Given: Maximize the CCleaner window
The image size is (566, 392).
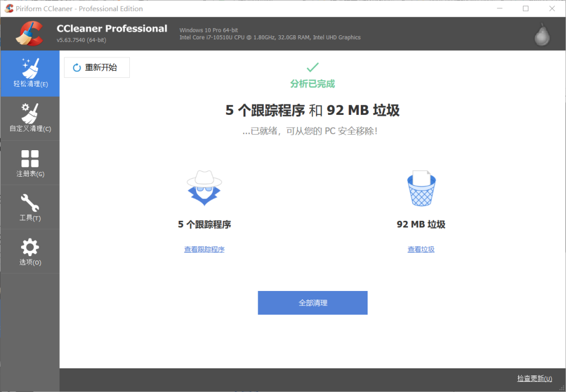Looking at the screenshot, I should pos(525,8).
